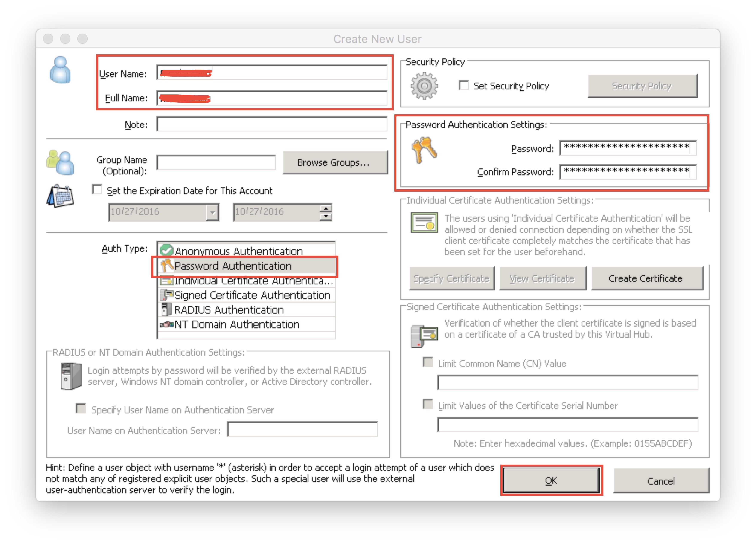Image resolution: width=756 pixels, height=544 pixels.
Task: Click into the Note text field
Action: click(272, 124)
